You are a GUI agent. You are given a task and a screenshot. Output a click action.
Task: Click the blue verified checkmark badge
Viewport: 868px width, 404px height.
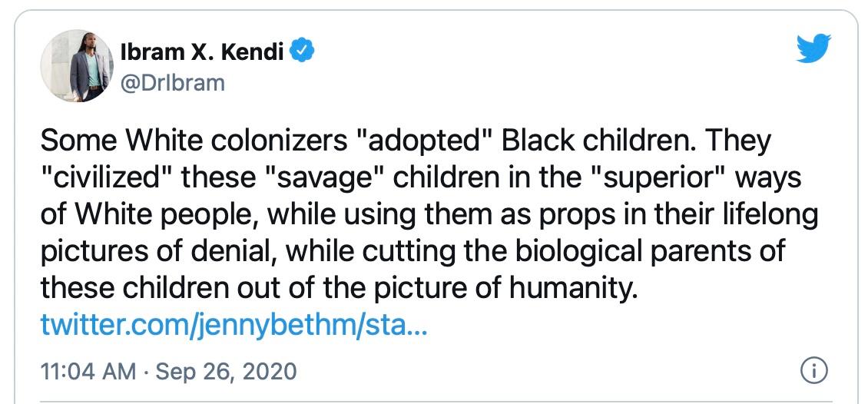click(x=304, y=52)
